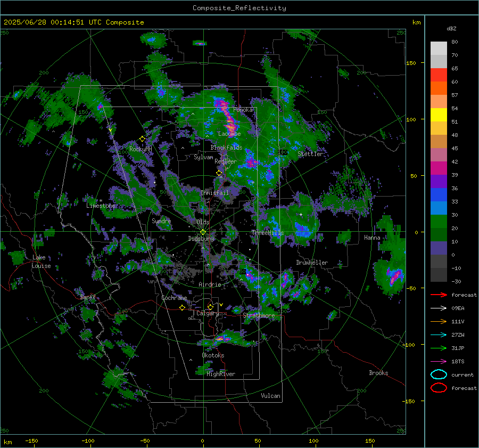Click the Sundre label on the map

tap(161, 221)
